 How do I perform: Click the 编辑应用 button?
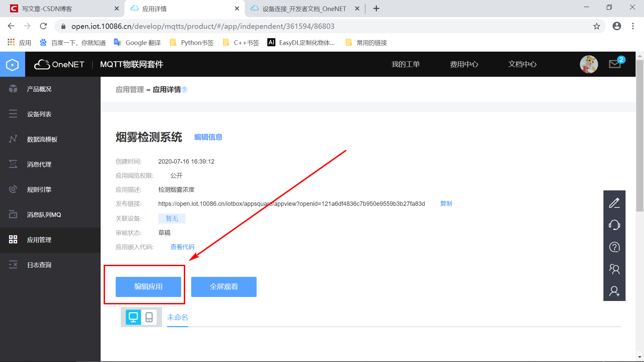148,287
